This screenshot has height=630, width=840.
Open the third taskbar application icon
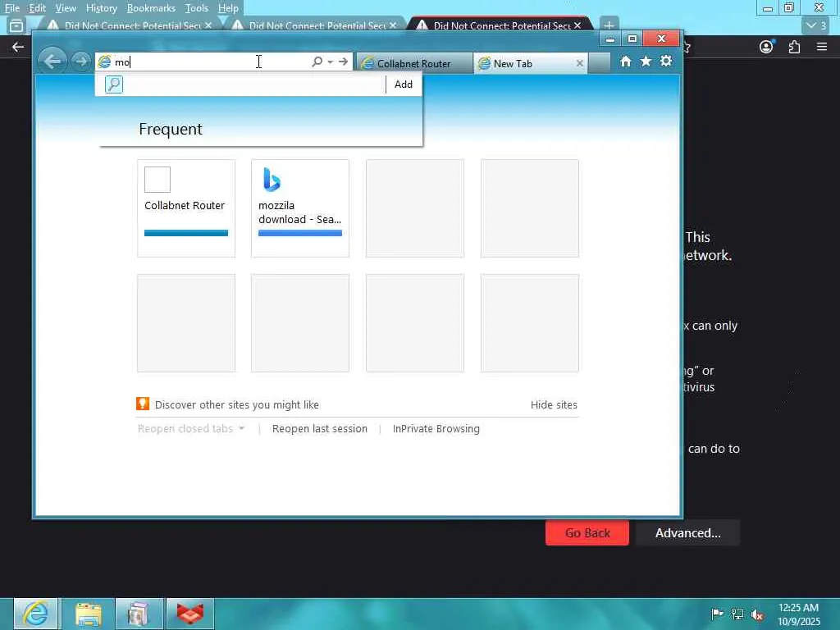pos(139,614)
